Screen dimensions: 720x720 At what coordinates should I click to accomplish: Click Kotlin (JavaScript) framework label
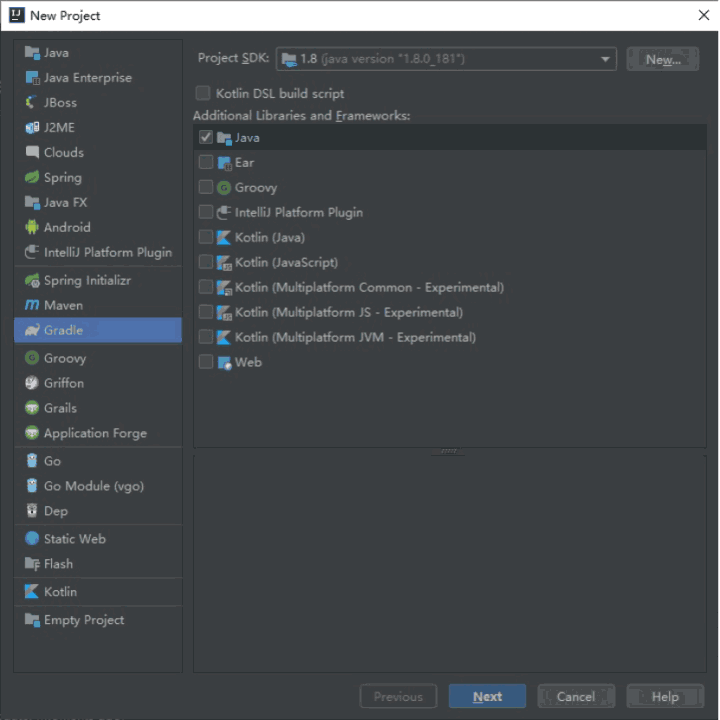pos(286,262)
